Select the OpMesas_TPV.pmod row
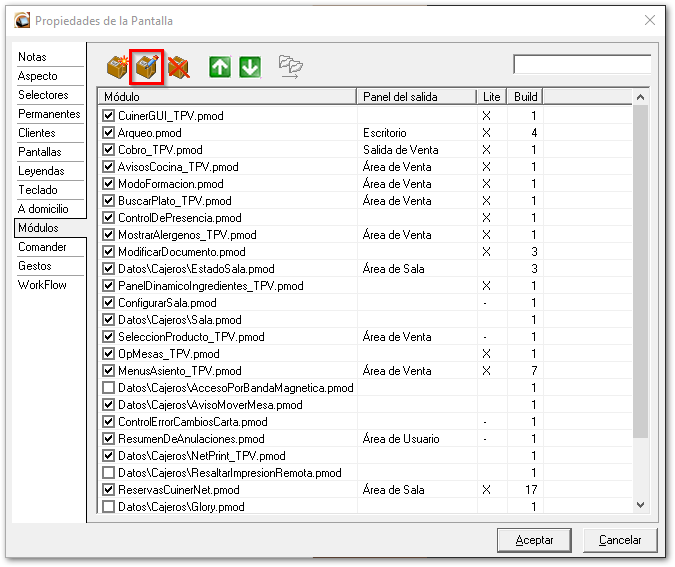Image resolution: width=675 pixels, height=567 pixels. pyautogui.click(x=365, y=353)
